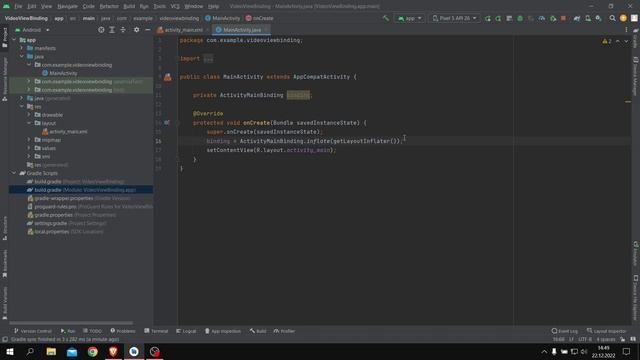The height and width of the screenshot is (360, 640).
Task: Collapse the app module node
Action: click(14, 40)
